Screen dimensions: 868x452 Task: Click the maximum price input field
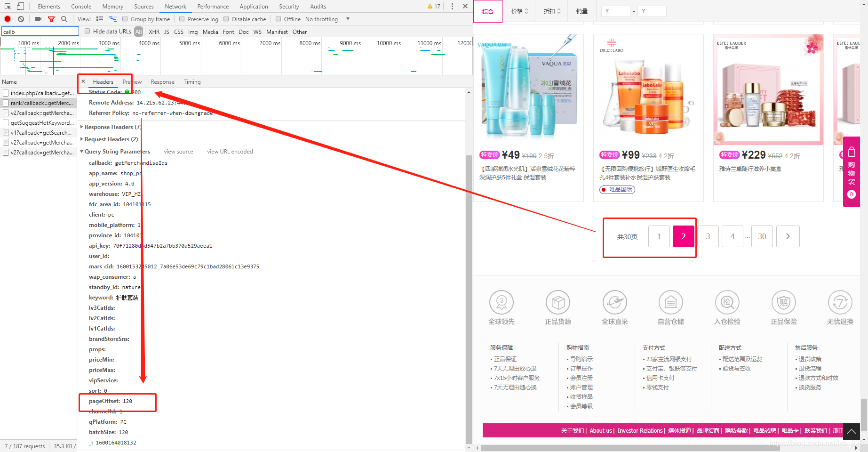point(652,11)
